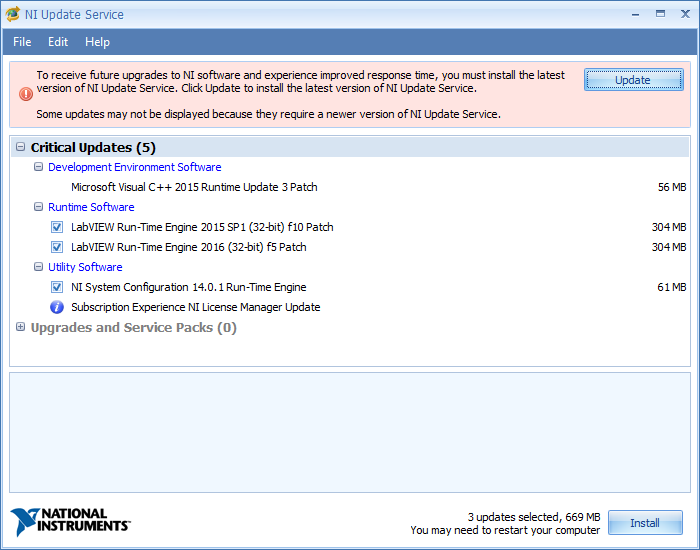Click the 304 MB size for 2016 f5 patch

[669, 247]
